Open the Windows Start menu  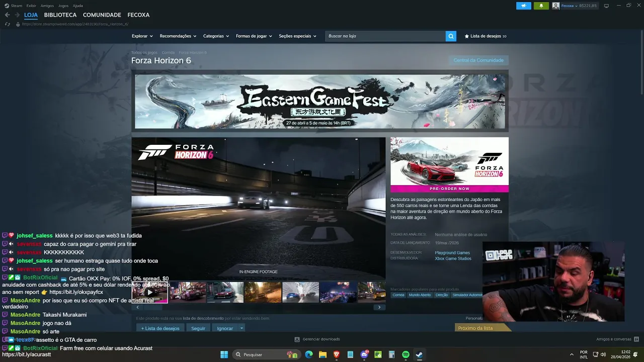click(x=224, y=354)
